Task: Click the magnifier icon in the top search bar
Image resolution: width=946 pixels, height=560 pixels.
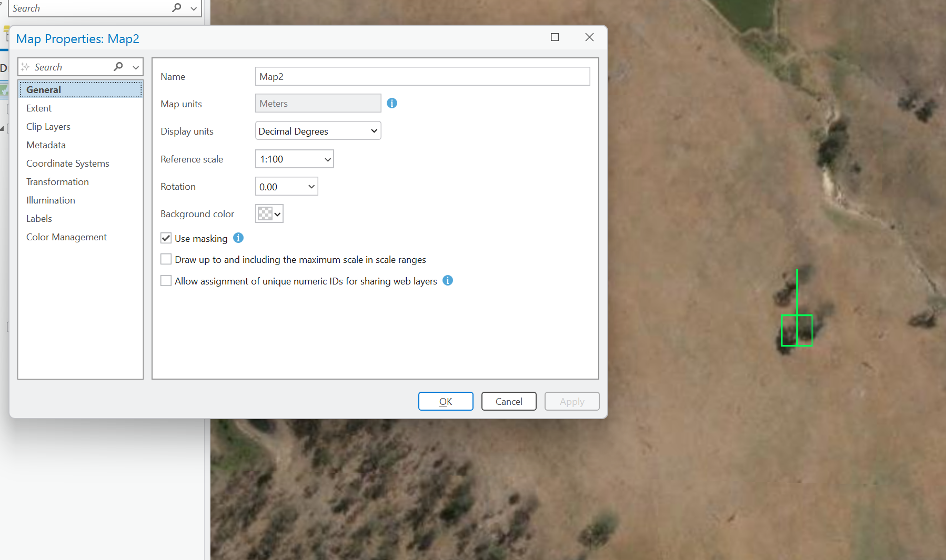Action: [176, 8]
